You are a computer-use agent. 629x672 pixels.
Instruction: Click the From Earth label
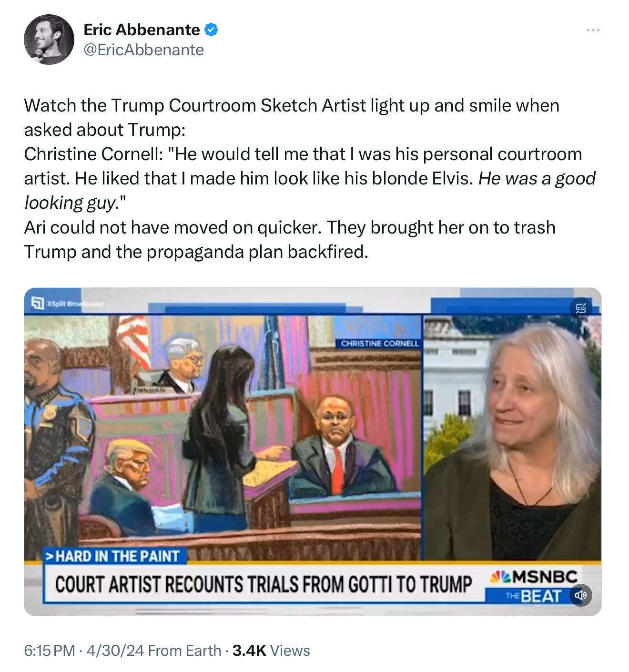tap(185, 651)
